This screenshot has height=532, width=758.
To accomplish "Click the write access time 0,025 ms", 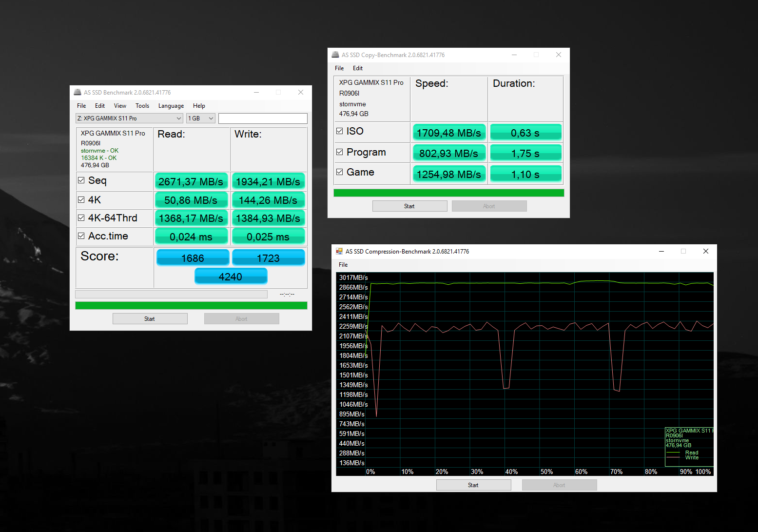I will [x=268, y=236].
